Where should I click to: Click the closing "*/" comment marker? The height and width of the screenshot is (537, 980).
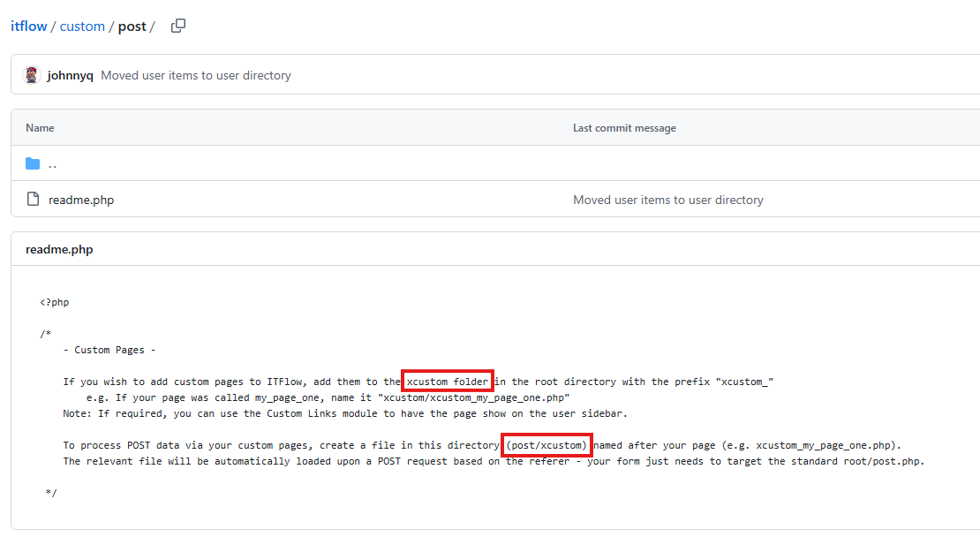(51, 493)
